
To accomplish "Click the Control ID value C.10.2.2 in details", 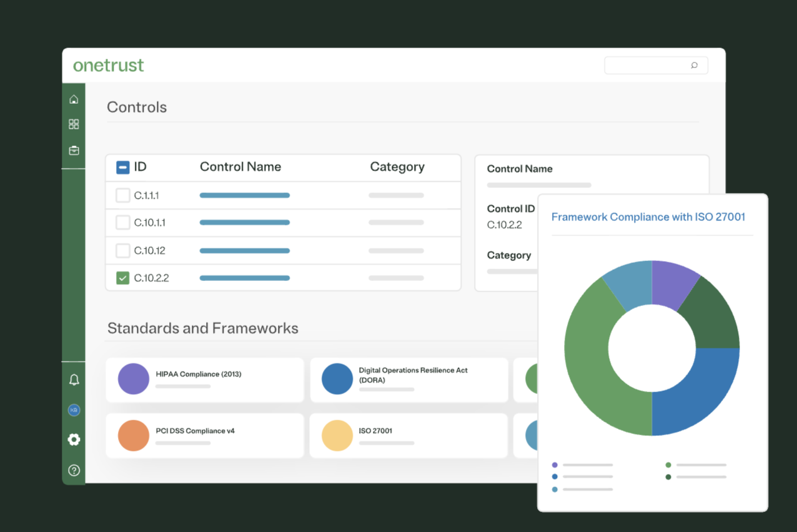I will (x=504, y=225).
